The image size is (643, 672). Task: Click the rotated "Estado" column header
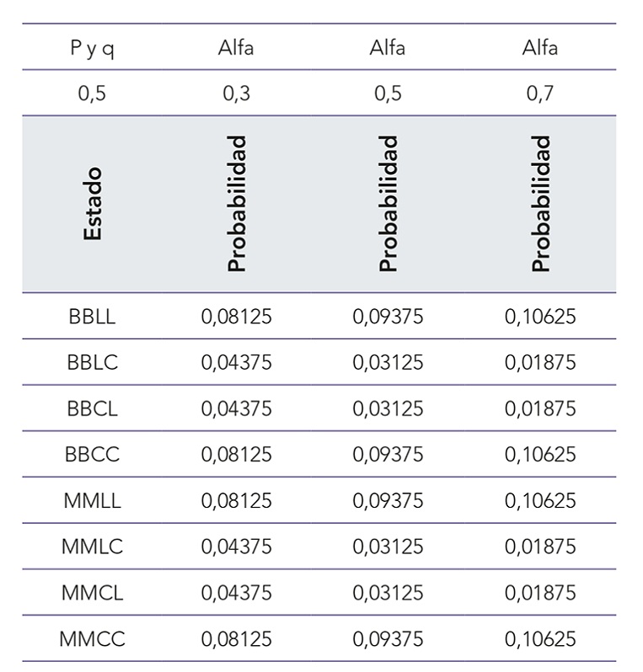[x=92, y=204]
